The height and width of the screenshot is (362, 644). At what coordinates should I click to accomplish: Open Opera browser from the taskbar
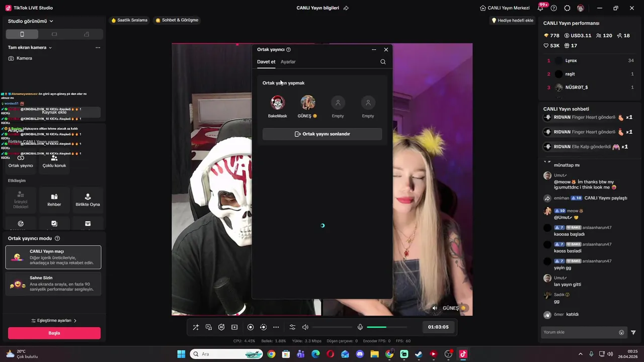pyautogui.click(x=330, y=354)
